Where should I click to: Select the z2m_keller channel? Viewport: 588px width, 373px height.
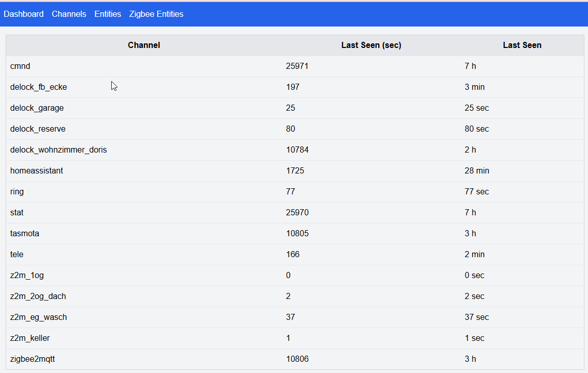coord(30,338)
